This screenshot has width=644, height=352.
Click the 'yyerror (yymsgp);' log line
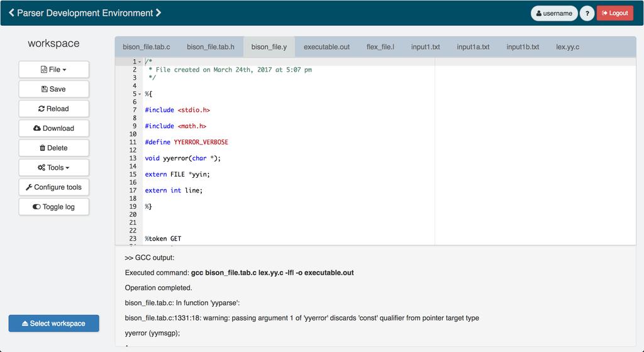click(x=152, y=333)
